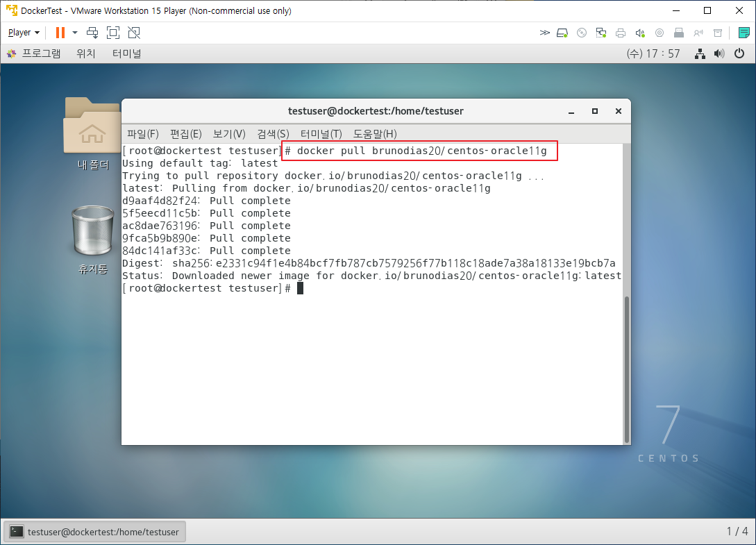The height and width of the screenshot is (545, 756).
Task: Click the VMware DockerTest title bar icon
Action: coord(12,10)
